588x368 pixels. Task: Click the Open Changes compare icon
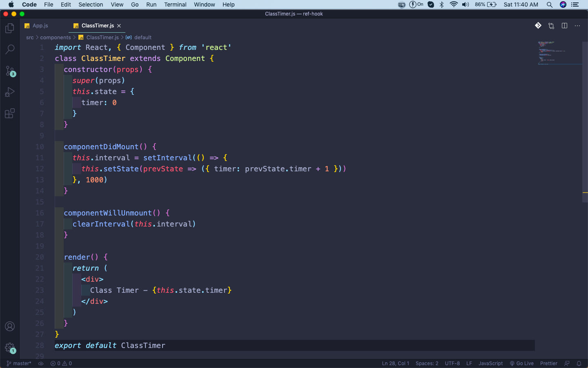[x=551, y=26]
